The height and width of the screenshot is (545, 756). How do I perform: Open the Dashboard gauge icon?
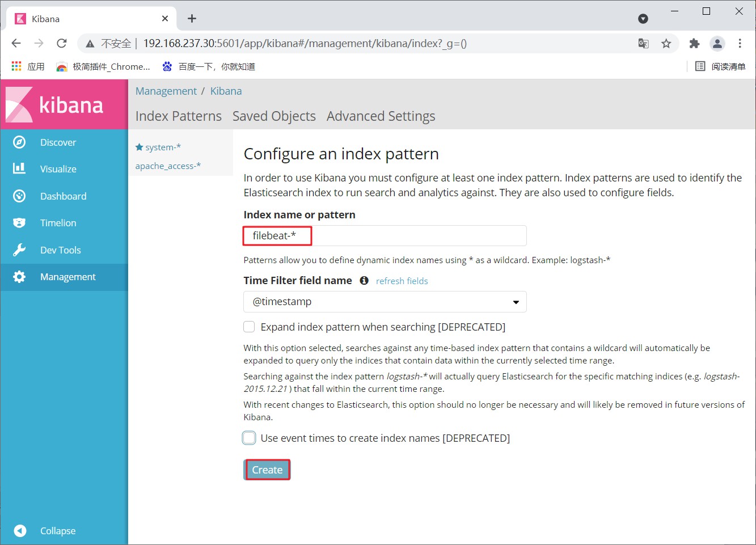19,196
